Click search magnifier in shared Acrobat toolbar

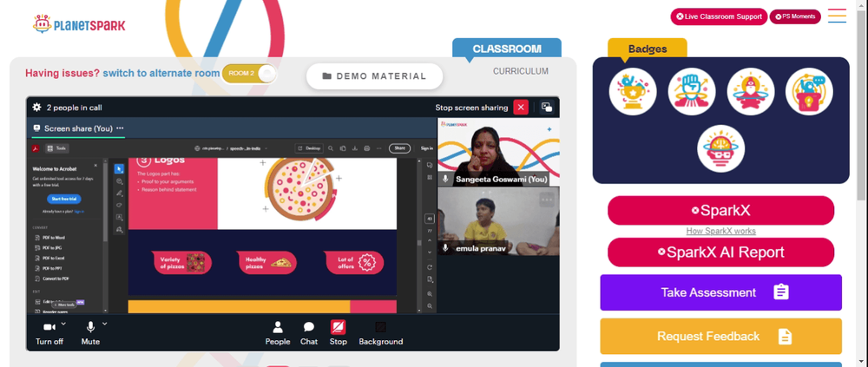click(x=331, y=148)
